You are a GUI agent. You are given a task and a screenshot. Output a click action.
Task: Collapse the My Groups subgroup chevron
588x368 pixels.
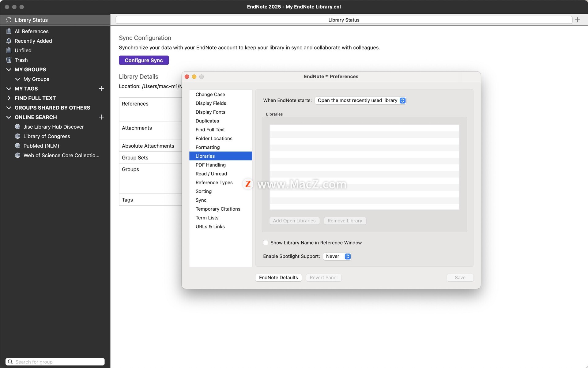(17, 79)
